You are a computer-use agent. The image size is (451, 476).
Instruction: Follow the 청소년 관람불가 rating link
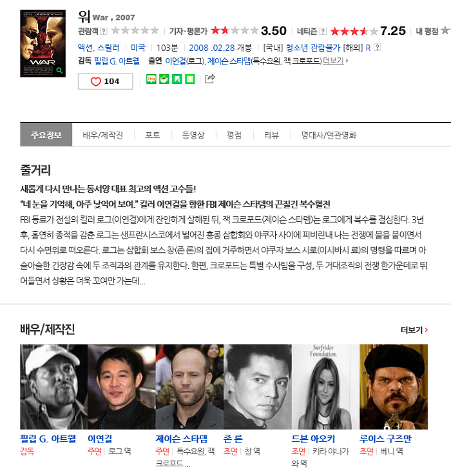pos(313,48)
